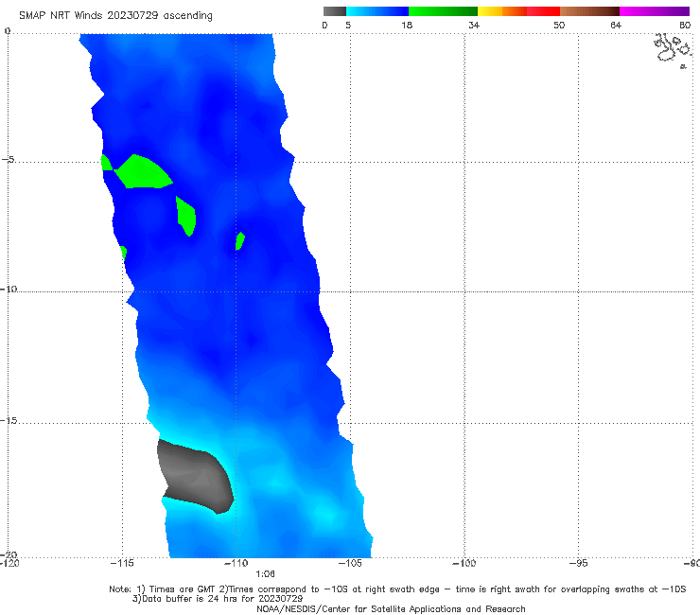Select the cyan-blue segment of the color bar
The width and height of the screenshot is (700, 615).
[377, 11]
